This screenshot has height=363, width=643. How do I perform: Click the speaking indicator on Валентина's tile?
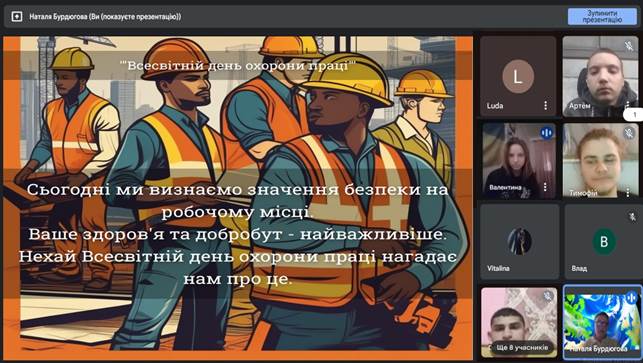tap(546, 133)
